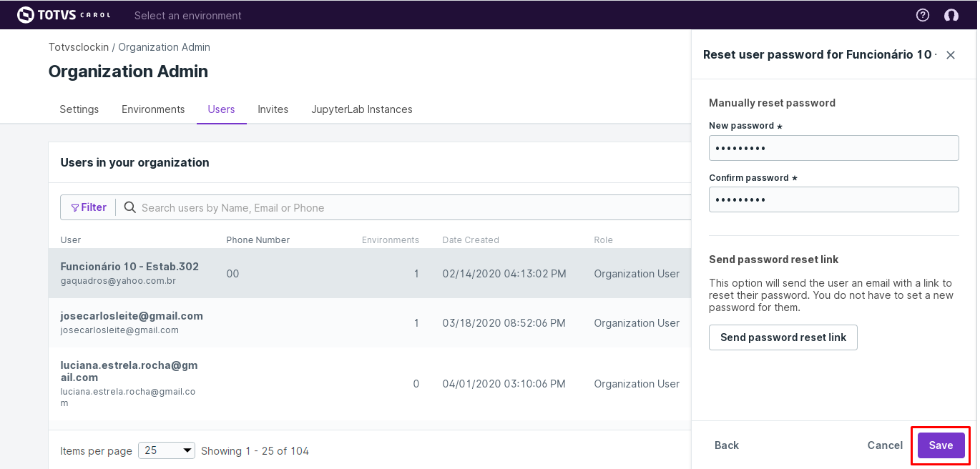Image resolution: width=980 pixels, height=469 pixels.
Task: Click the Back button
Action: tap(727, 445)
